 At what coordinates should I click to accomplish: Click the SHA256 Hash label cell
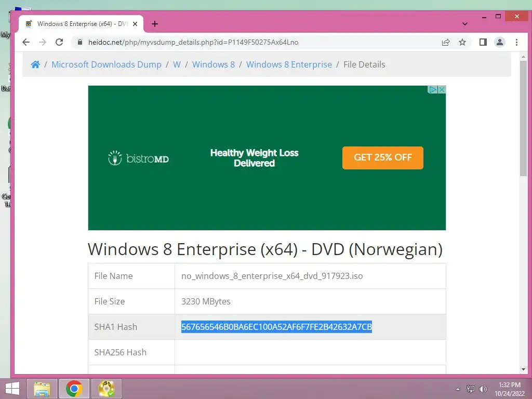click(131, 352)
